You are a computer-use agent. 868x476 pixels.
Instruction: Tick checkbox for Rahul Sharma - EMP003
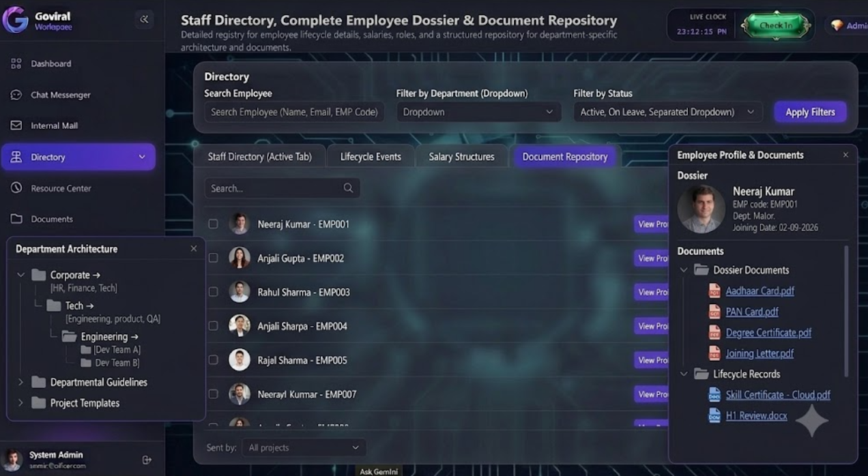(214, 292)
